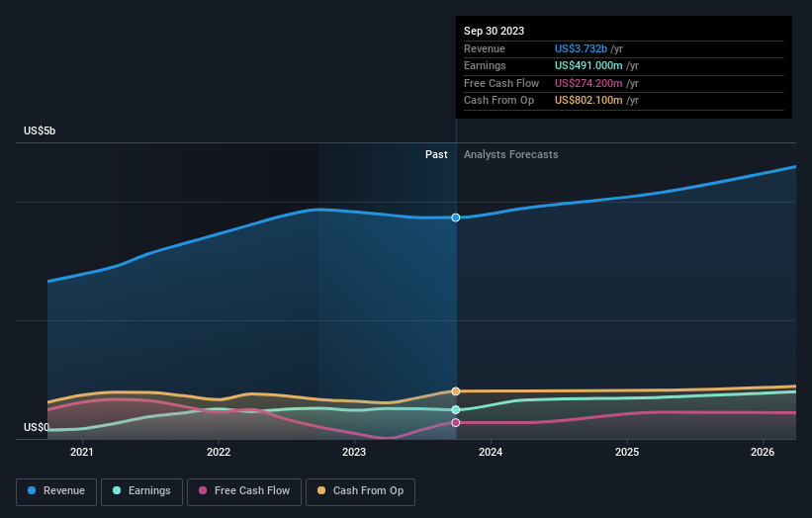Select the Free Cash Flow data point marker
Image resolution: width=812 pixels, height=518 pixels.
click(x=456, y=423)
